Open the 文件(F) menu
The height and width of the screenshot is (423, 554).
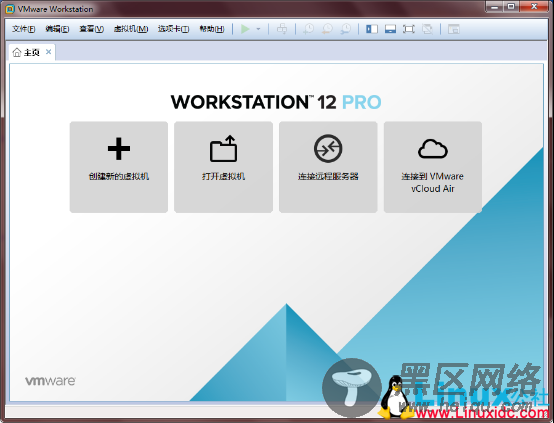click(x=23, y=29)
